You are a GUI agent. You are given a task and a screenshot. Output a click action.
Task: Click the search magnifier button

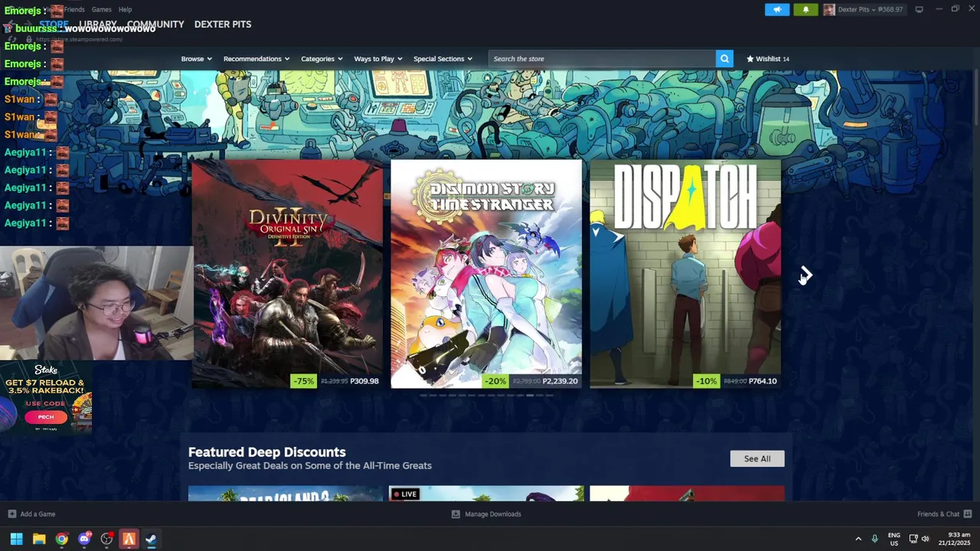[x=724, y=58]
